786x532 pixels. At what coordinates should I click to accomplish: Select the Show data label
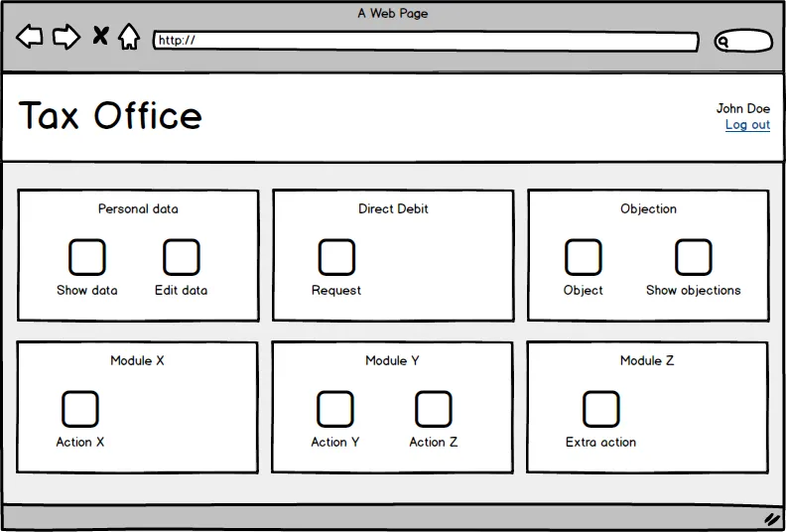[x=87, y=291]
